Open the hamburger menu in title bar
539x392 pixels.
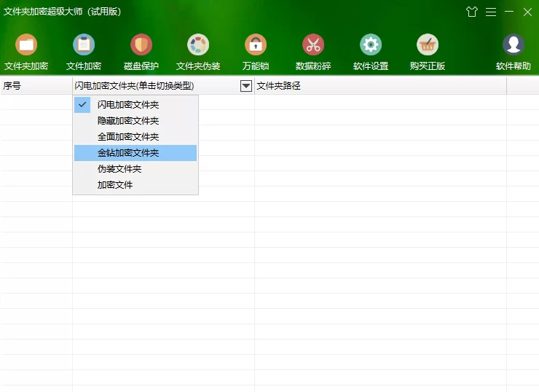pyautogui.click(x=490, y=12)
